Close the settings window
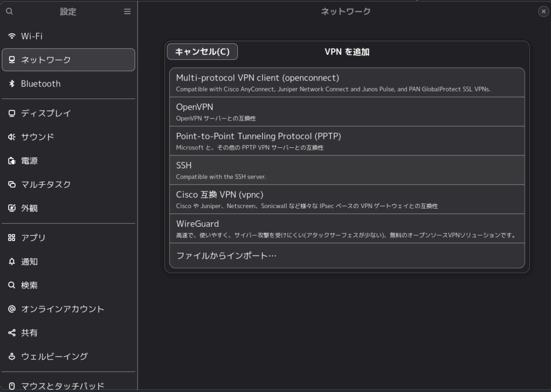This screenshot has height=392, width=551. 543,12
